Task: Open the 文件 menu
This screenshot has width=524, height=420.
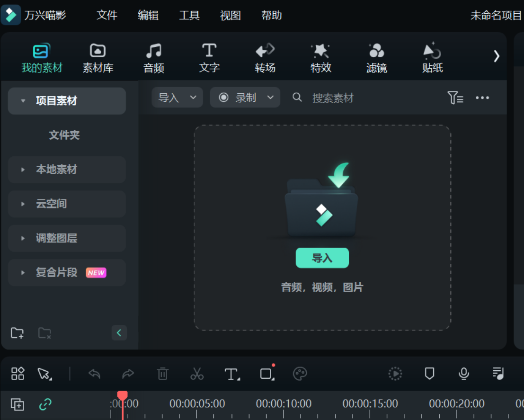Action: click(x=107, y=15)
